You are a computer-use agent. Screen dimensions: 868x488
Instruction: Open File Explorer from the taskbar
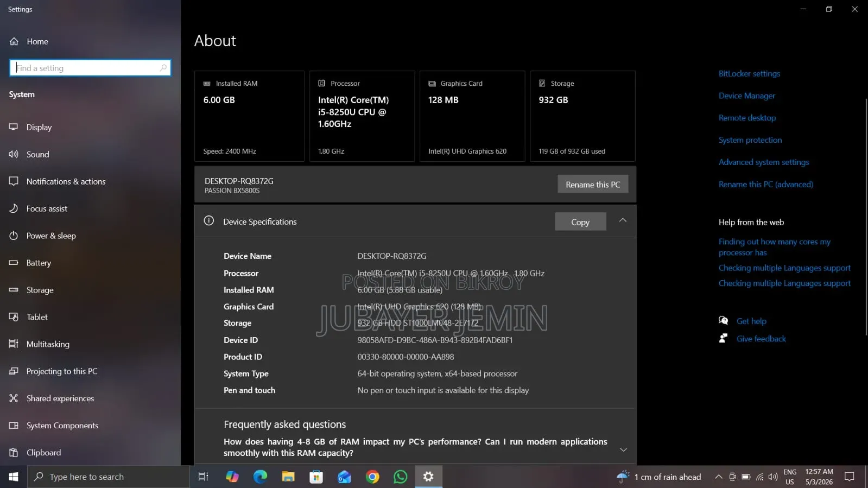(x=288, y=477)
